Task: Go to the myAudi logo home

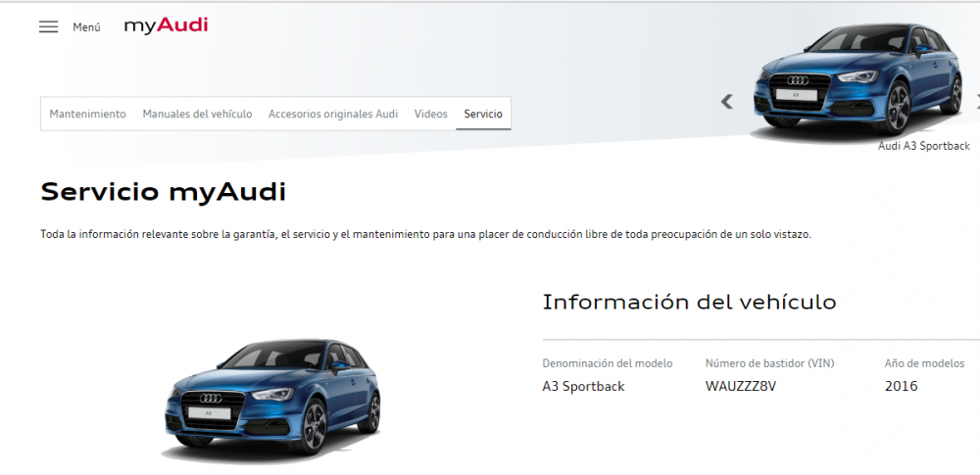Action: [x=166, y=25]
